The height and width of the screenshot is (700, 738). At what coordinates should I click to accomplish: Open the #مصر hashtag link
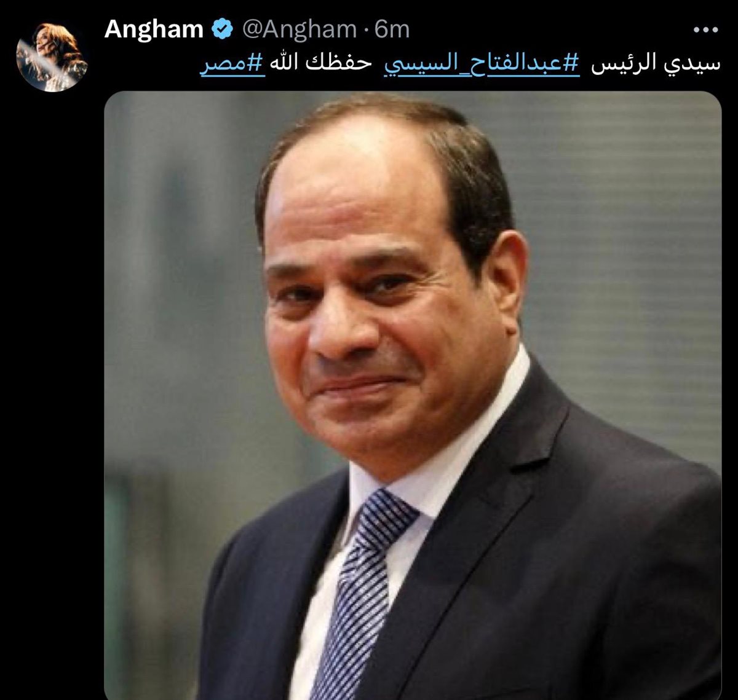[232, 65]
